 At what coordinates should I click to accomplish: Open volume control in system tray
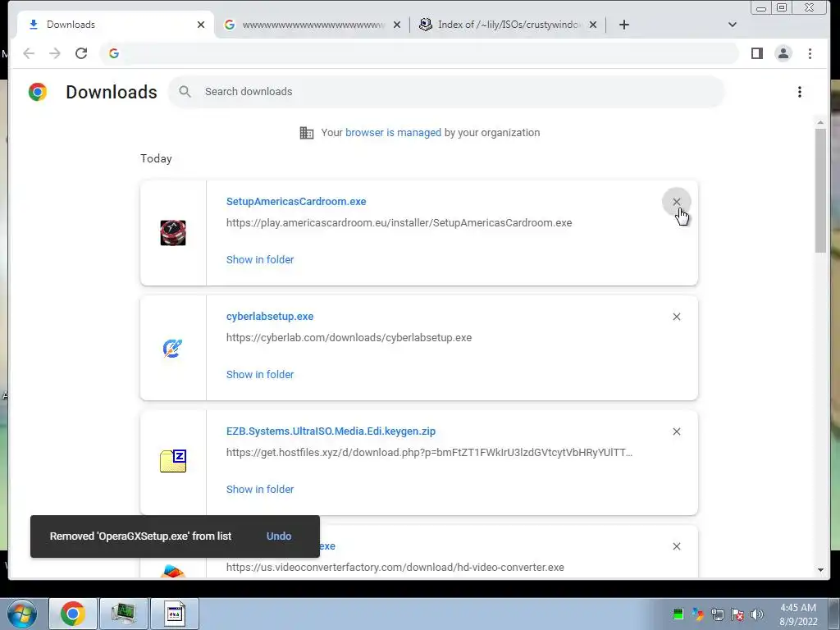click(757, 614)
